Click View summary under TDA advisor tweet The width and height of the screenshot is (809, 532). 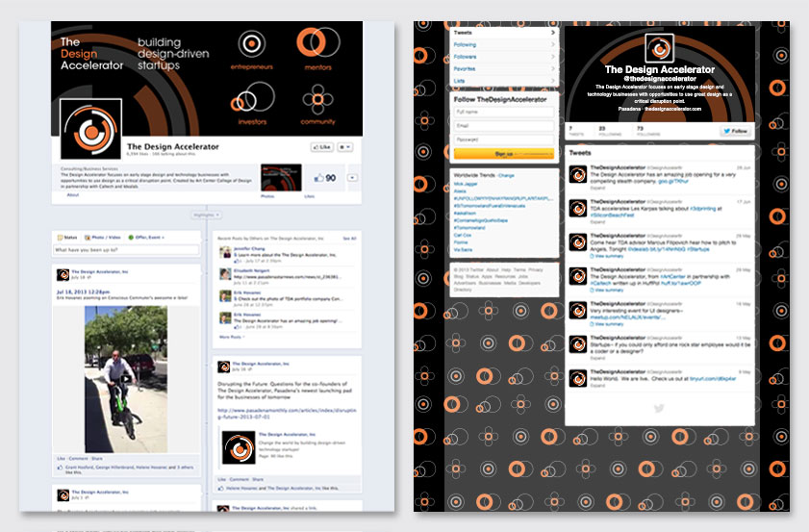tap(607, 256)
